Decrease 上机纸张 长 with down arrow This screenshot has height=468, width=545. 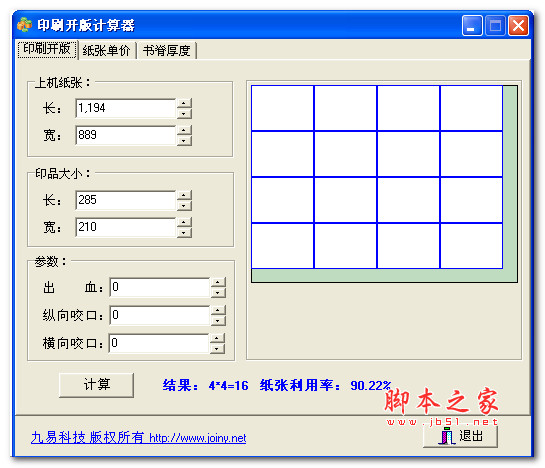pyautogui.click(x=184, y=114)
